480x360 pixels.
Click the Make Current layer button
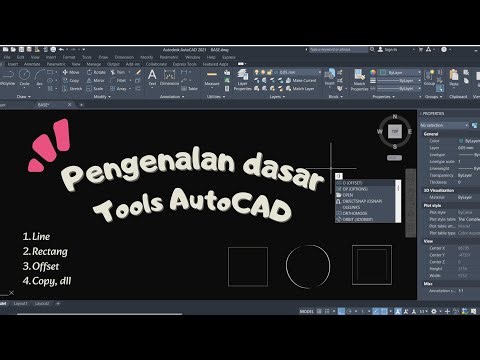tap(301, 80)
